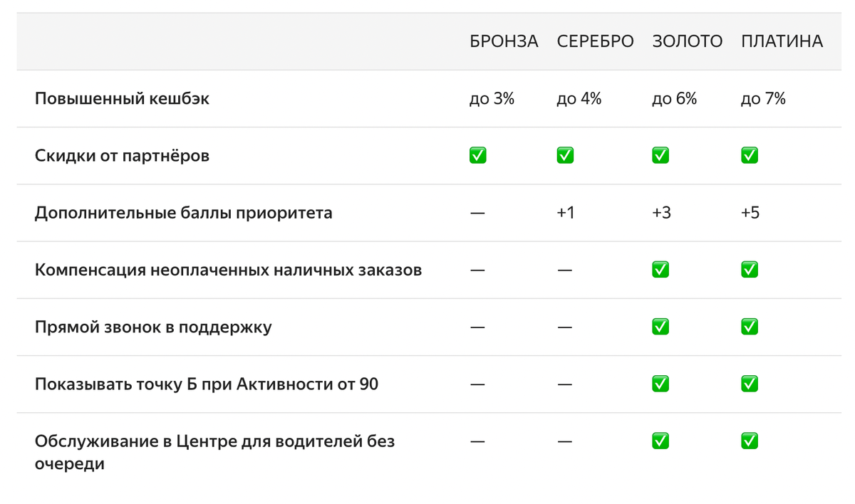Select the ЗОЛОТО column header
Viewport: 855px width, 504px height.
pos(687,41)
